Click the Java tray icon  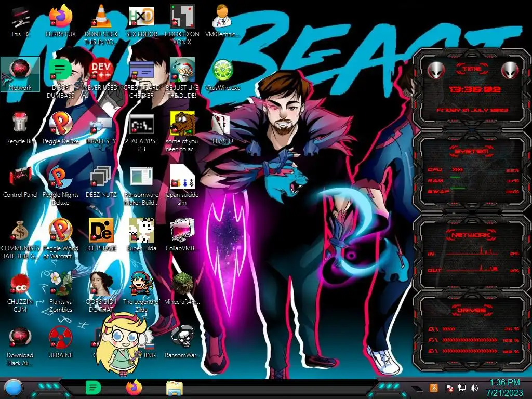coord(434,388)
